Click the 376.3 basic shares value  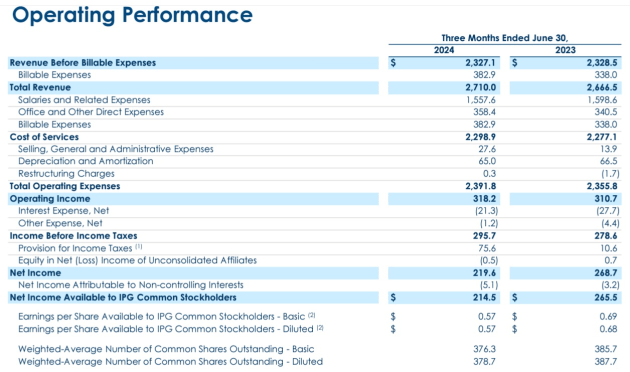tap(484, 349)
